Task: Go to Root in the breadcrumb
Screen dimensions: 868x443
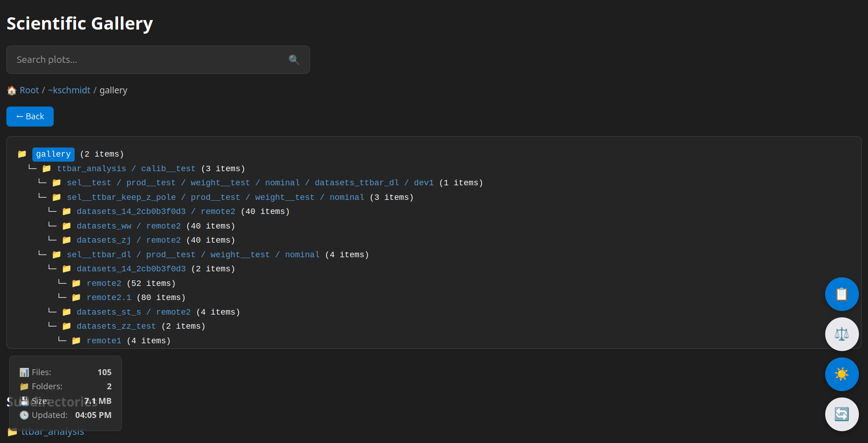Action: (x=29, y=90)
